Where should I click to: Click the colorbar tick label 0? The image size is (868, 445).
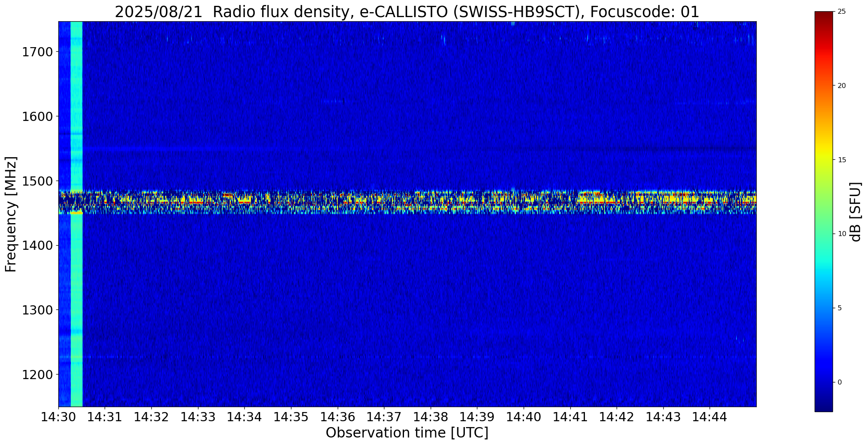click(x=840, y=382)
